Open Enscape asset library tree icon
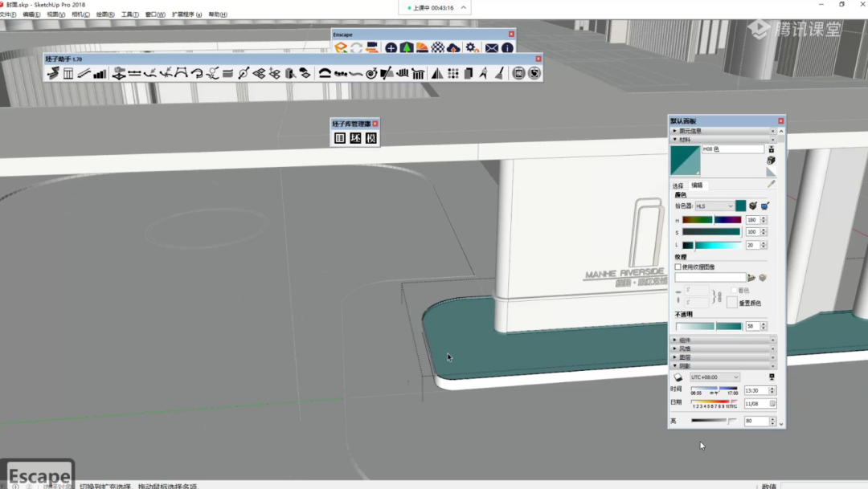Viewport: 868px width, 489px height. pos(407,48)
